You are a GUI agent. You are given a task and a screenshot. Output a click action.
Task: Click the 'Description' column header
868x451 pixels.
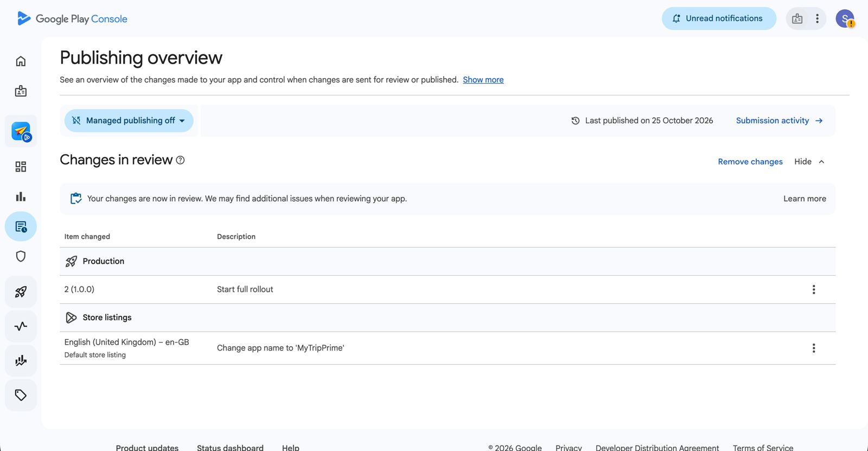pos(236,237)
